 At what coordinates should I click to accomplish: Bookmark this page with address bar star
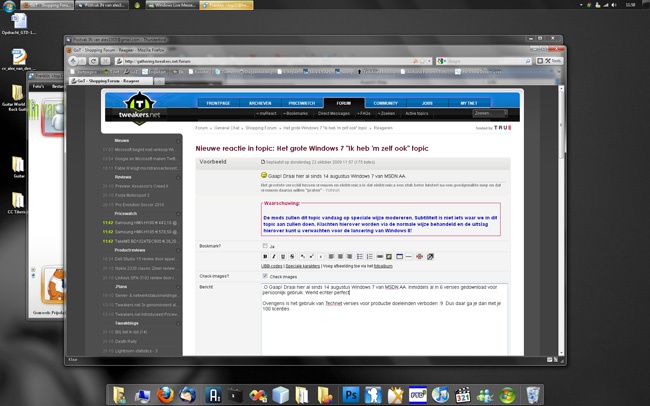pos(422,61)
